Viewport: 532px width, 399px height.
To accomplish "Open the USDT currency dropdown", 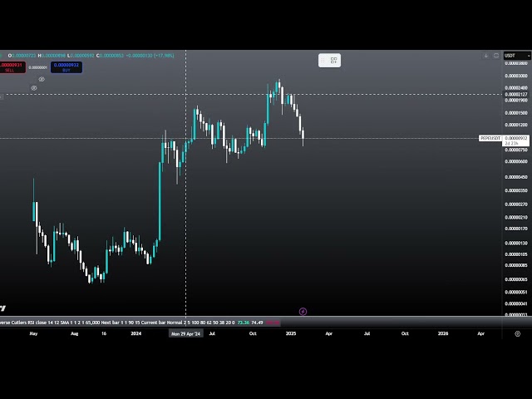I will [514, 56].
